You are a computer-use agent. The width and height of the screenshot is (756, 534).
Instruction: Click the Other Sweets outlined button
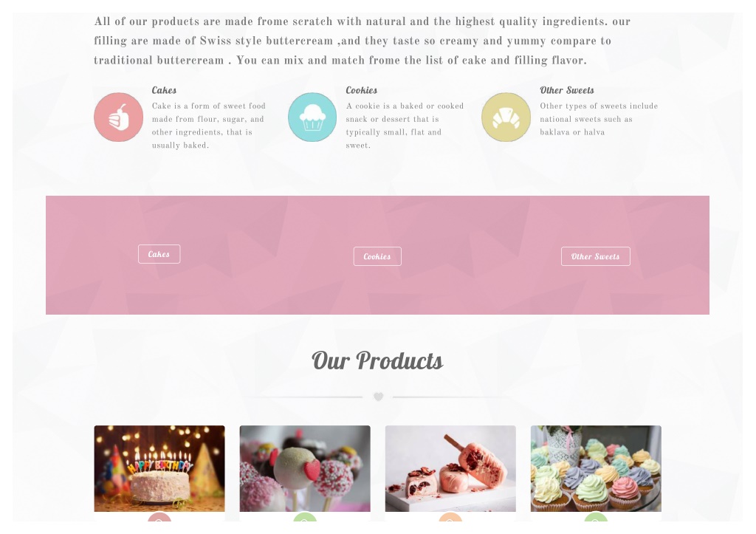pyautogui.click(x=596, y=256)
